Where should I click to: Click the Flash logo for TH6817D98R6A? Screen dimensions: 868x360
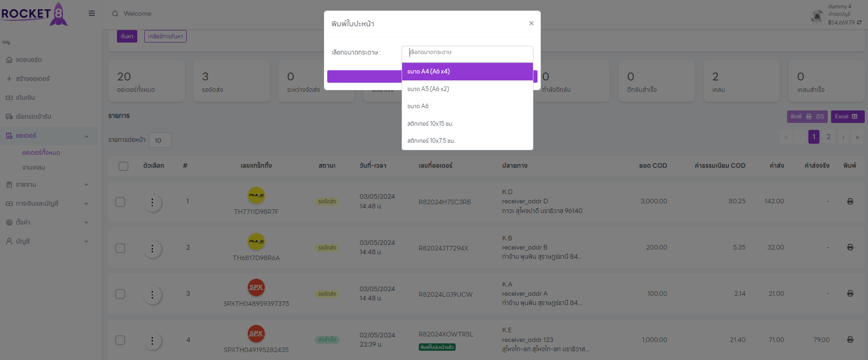point(256,241)
